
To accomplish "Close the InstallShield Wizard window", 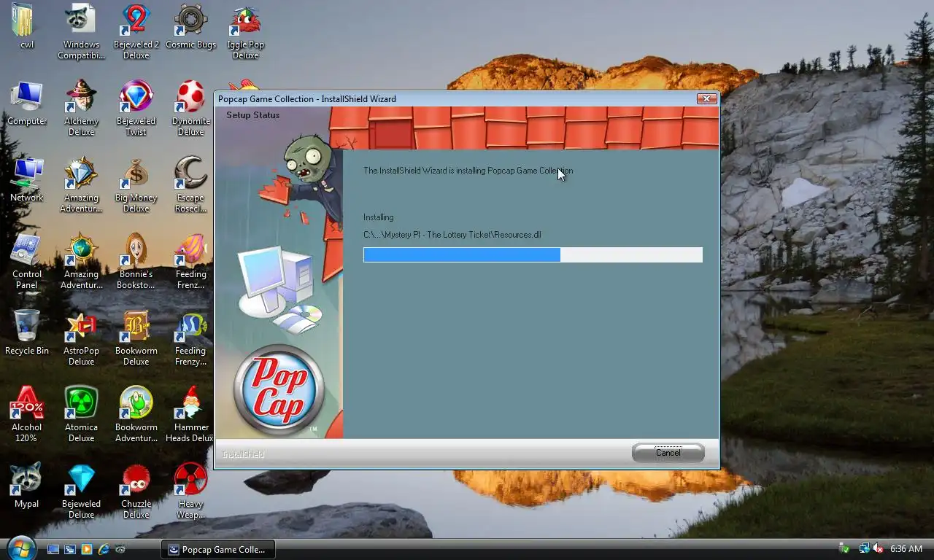I will click(706, 98).
